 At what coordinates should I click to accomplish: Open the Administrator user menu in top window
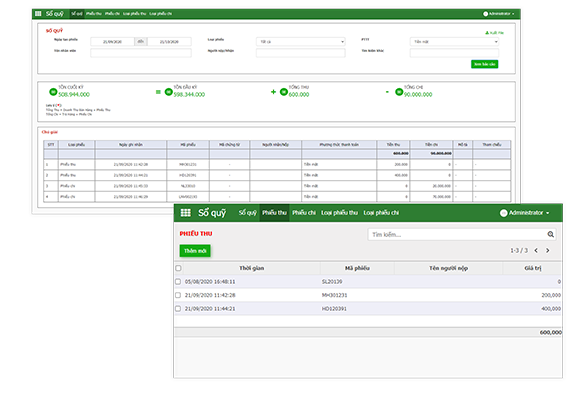point(499,14)
